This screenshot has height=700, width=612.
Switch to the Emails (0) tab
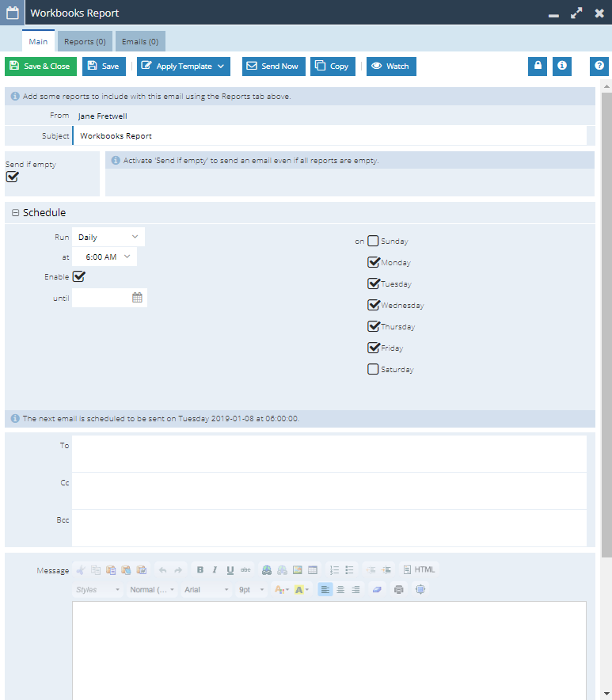(x=140, y=41)
